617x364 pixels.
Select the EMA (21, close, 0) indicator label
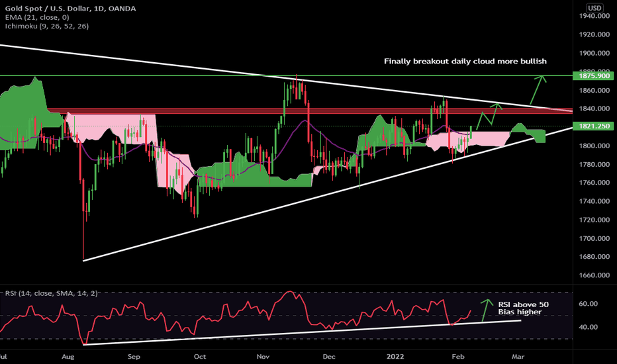click(37, 17)
